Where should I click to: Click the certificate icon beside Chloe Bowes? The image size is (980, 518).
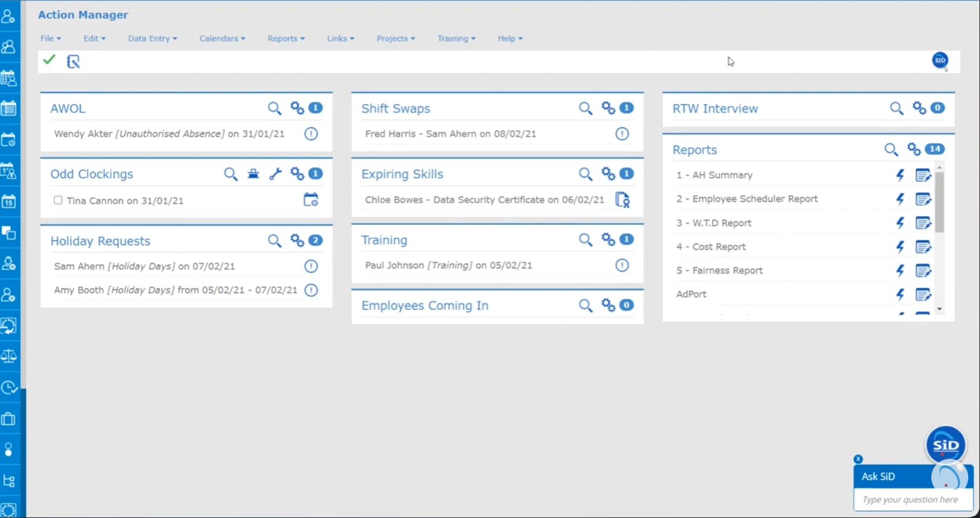click(x=623, y=200)
